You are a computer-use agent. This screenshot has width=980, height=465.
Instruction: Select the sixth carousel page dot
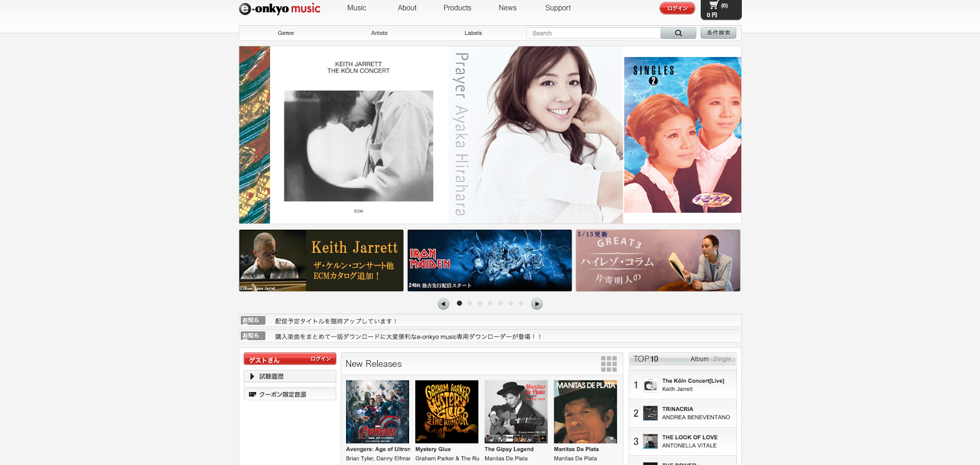511,303
